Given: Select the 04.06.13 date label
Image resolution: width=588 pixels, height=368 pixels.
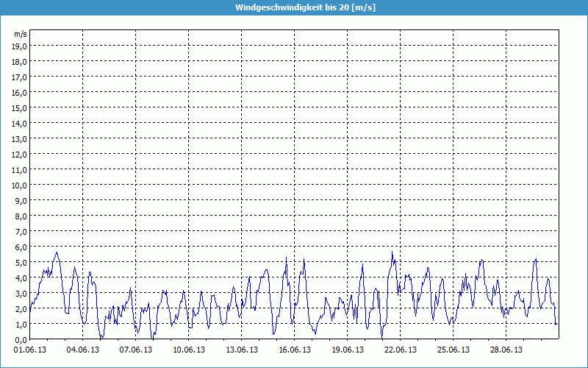Looking at the screenshot, I should pos(83,350).
